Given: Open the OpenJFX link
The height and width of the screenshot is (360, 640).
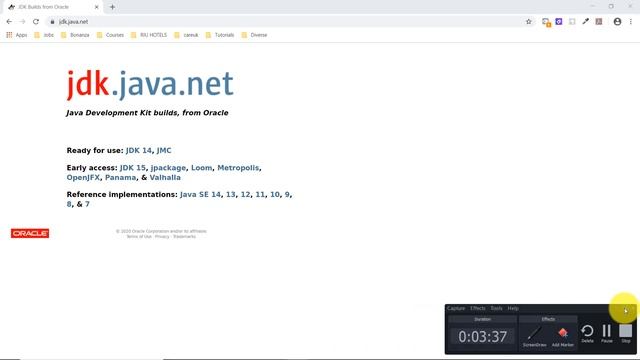Looking at the screenshot, I should (x=83, y=178).
